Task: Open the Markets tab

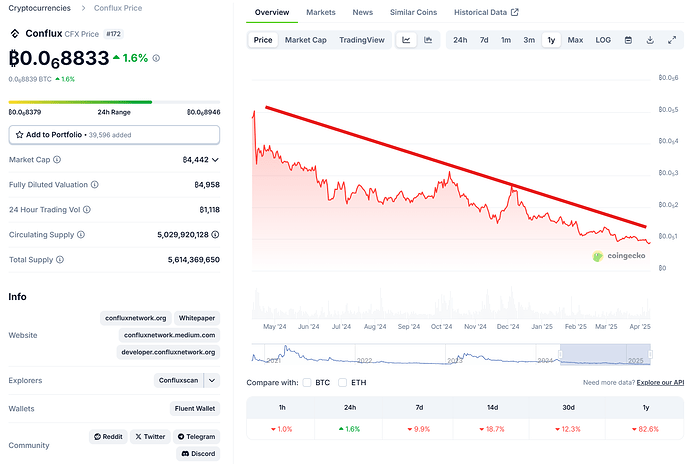Action: coord(321,12)
